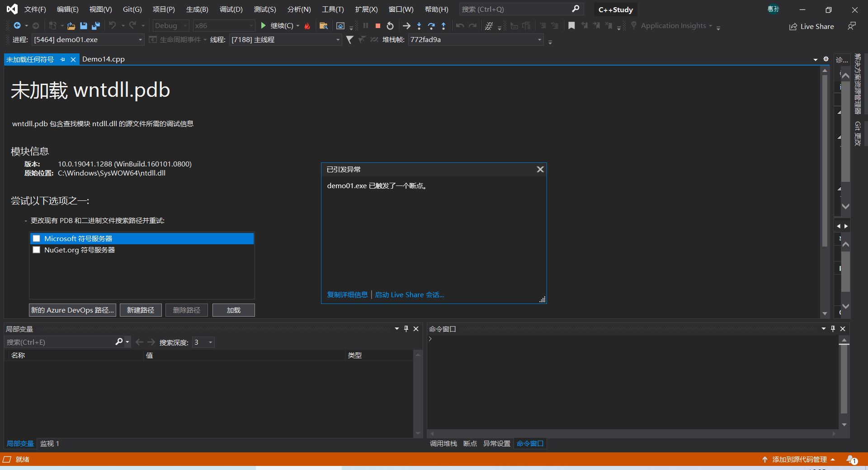Stop debugging with the red square
The image size is (868, 470).
(378, 26)
